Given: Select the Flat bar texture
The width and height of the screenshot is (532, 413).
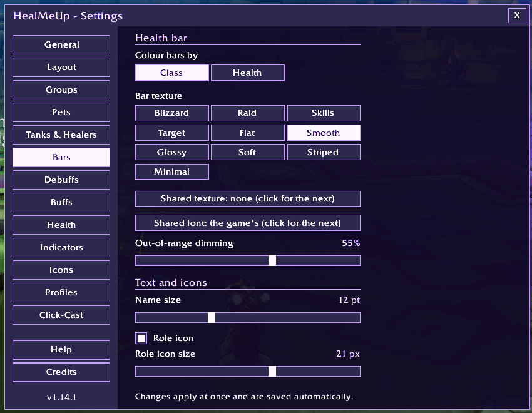Looking at the screenshot, I should point(248,133).
